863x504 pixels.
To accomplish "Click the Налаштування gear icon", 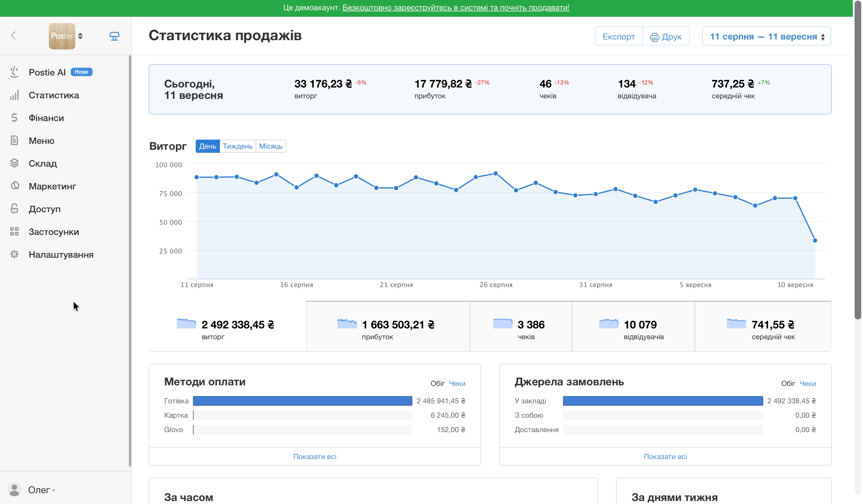I will click(x=14, y=254).
